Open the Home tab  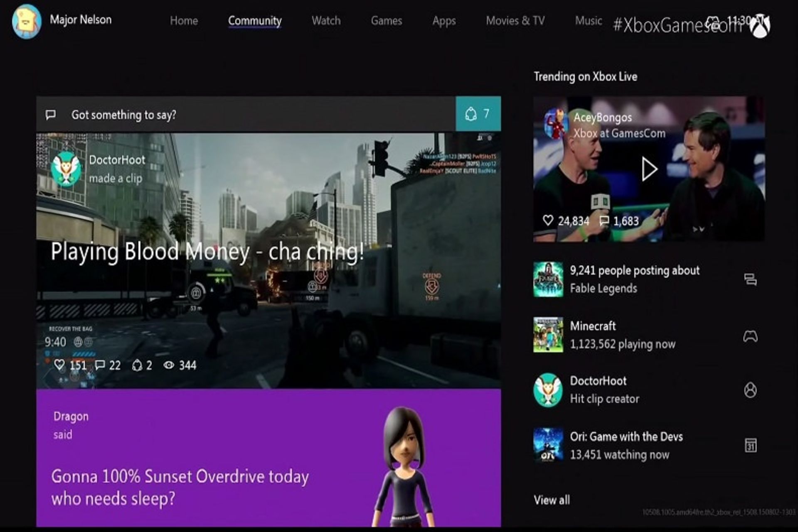click(x=184, y=21)
